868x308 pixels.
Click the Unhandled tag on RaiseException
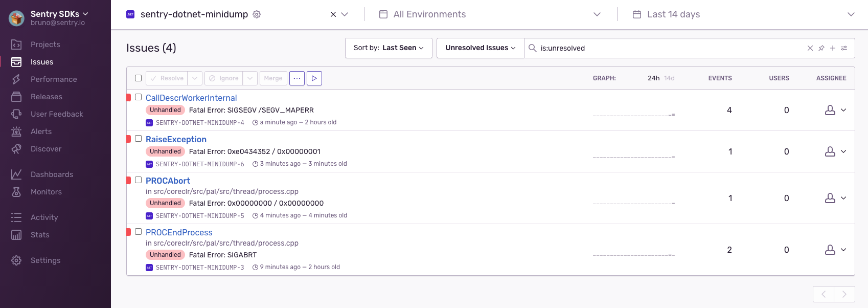click(x=165, y=151)
